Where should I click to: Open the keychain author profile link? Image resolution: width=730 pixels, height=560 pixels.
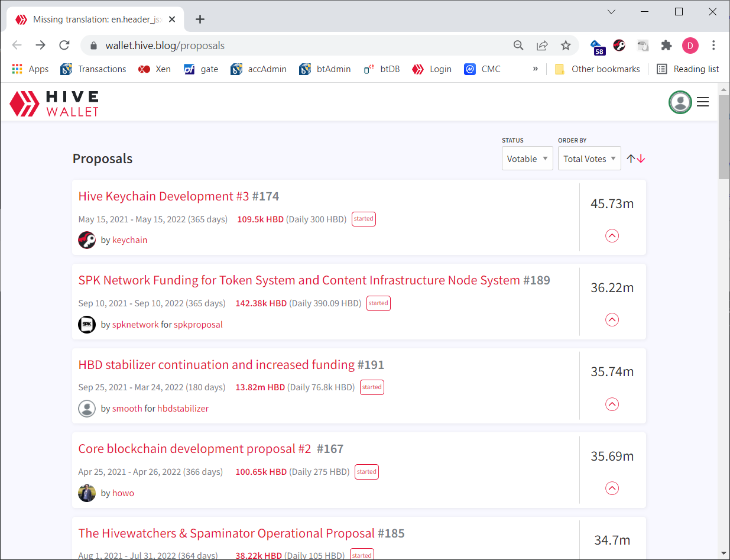pos(129,240)
